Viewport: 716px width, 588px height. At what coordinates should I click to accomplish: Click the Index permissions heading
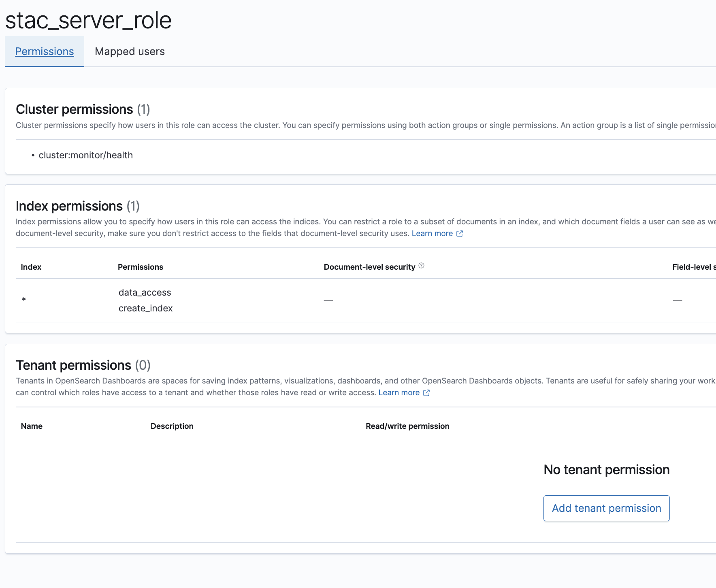click(x=78, y=206)
